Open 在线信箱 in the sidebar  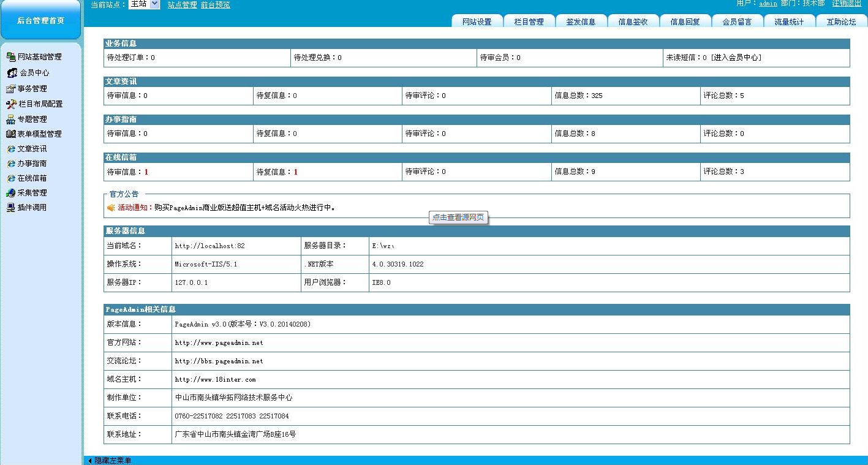[32, 178]
